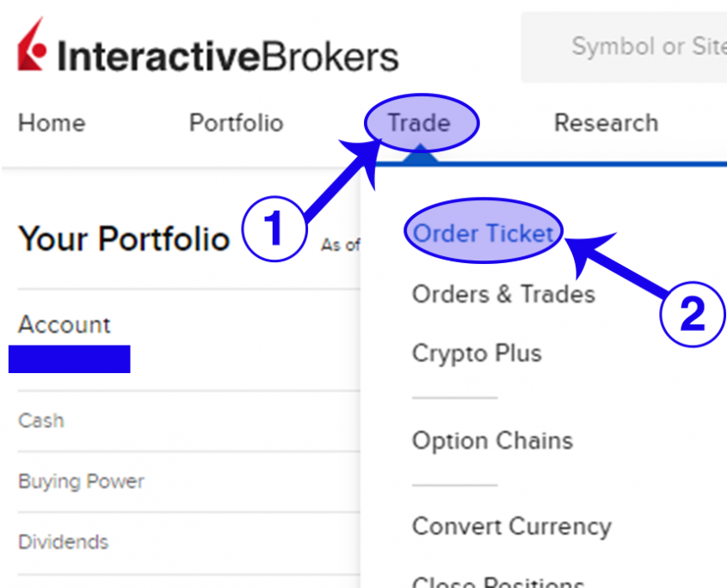This screenshot has height=588, width=727.
Task: Click the Account label
Action: click(65, 325)
